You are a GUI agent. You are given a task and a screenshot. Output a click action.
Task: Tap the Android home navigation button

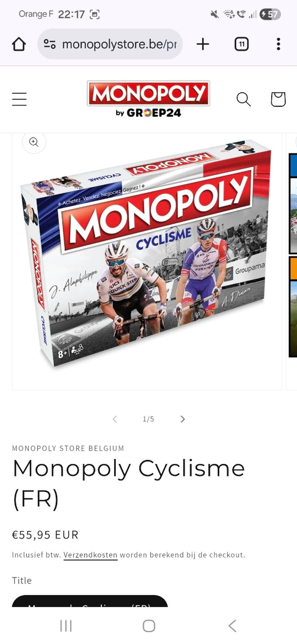pyautogui.click(x=148, y=626)
